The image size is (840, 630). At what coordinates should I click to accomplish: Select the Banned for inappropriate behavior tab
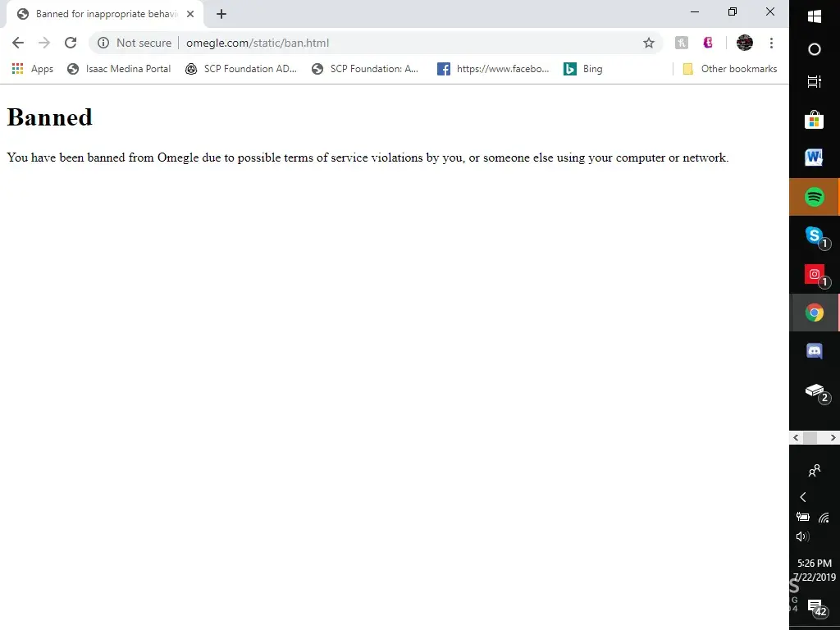[x=104, y=14]
